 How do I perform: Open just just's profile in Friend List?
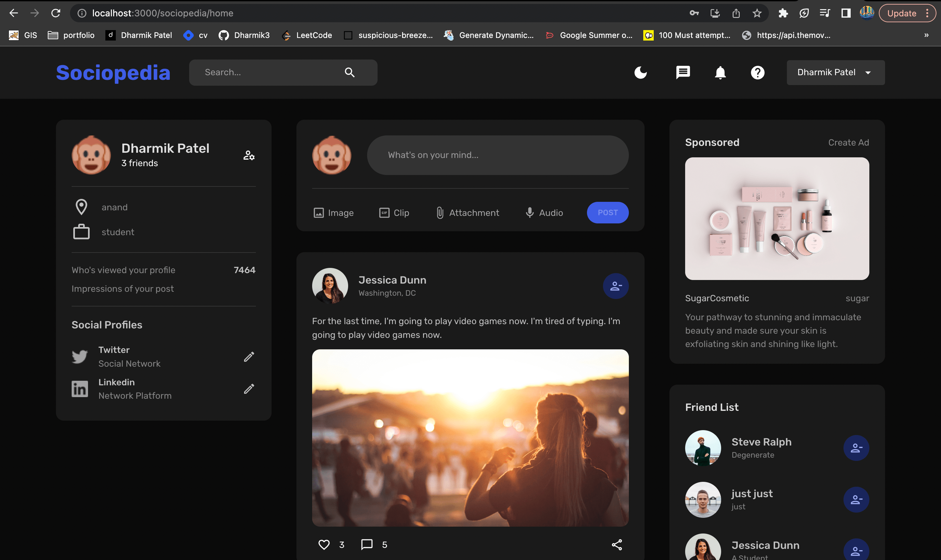(x=752, y=494)
